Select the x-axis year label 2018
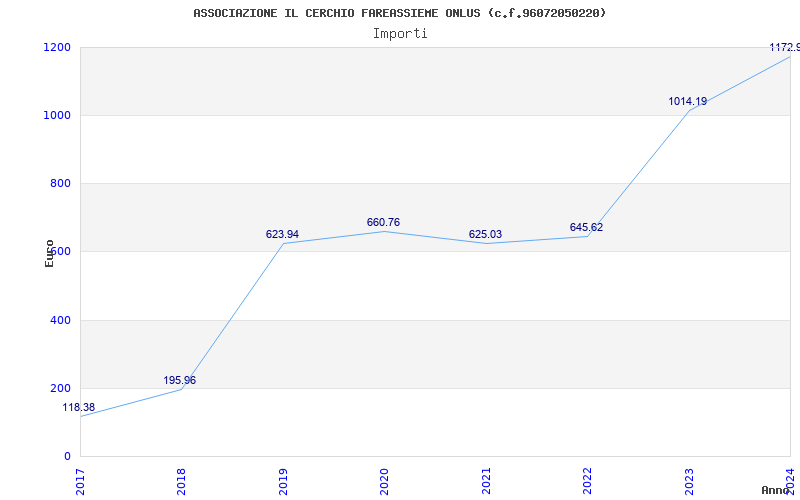 pyautogui.click(x=181, y=482)
